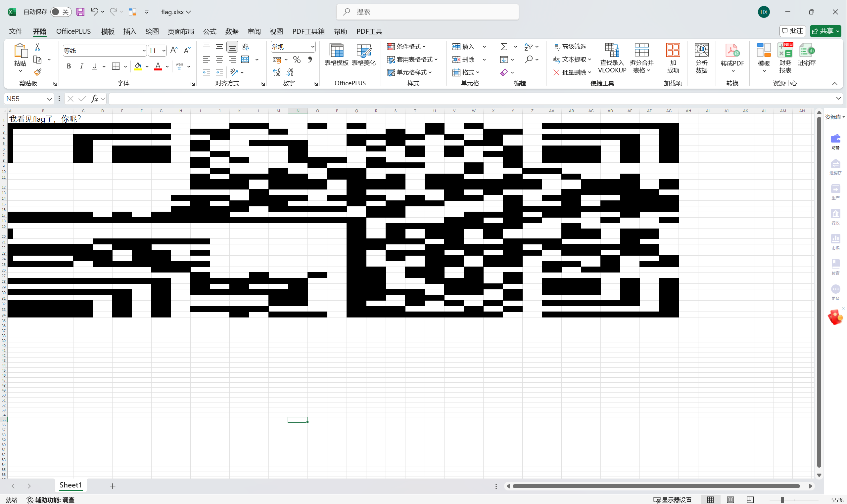Click 高级筛选 advanced filter button

[570, 47]
